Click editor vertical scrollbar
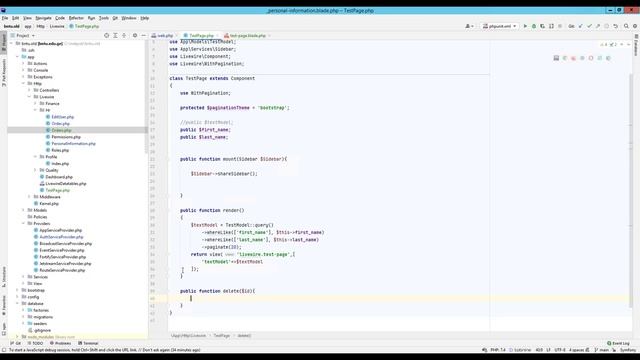 point(630,190)
